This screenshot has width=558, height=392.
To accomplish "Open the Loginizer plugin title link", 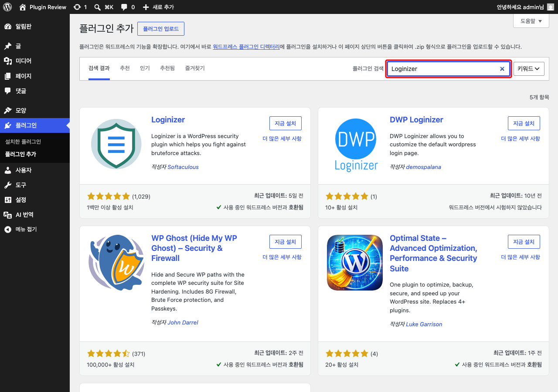I will pos(168,120).
